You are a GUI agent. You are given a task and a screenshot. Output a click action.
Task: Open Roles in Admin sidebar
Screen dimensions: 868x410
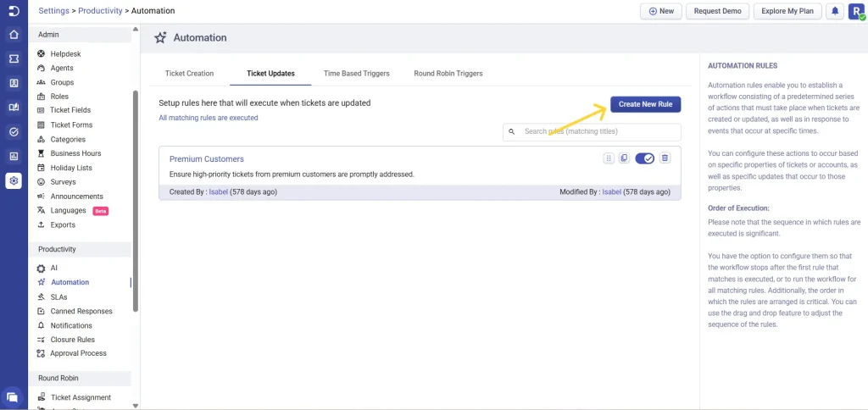tap(59, 97)
